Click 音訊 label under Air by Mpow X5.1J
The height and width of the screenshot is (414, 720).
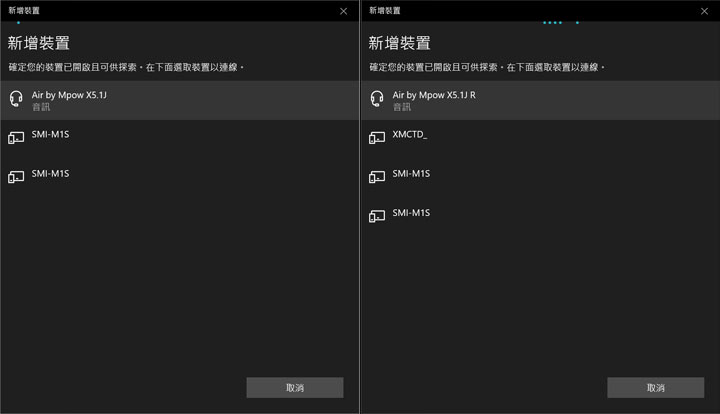(x=40, y=106)
